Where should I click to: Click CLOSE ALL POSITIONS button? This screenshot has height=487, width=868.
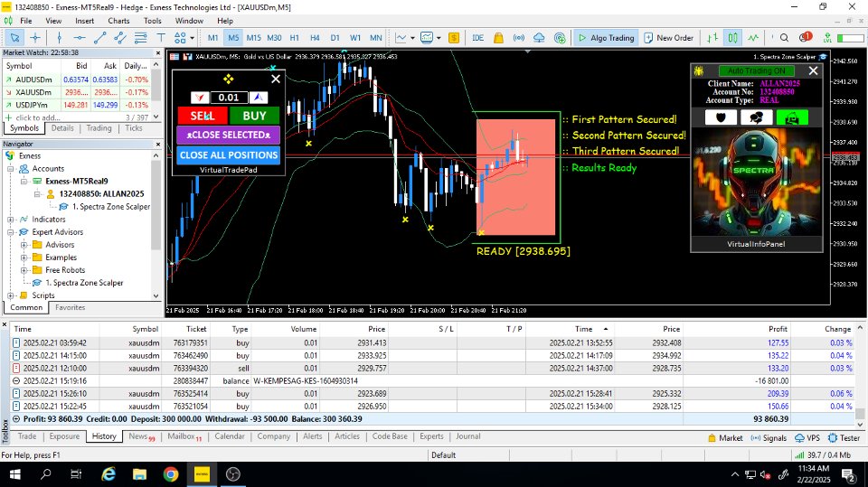pos(228,155)
